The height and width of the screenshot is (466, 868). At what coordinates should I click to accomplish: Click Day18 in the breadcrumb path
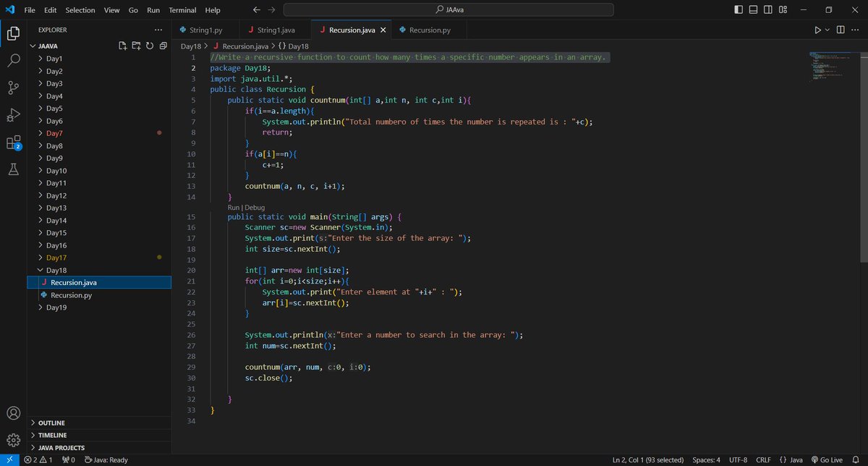(x=190, y=46)
